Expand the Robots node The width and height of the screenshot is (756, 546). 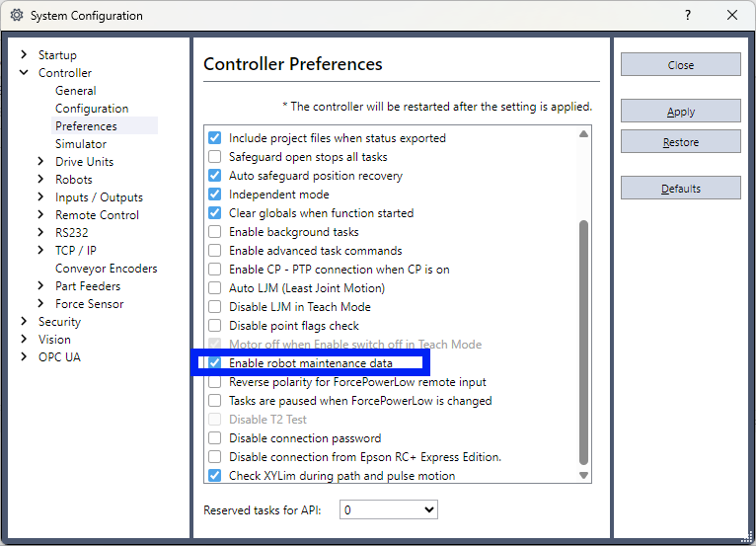(x=40, y=179)
